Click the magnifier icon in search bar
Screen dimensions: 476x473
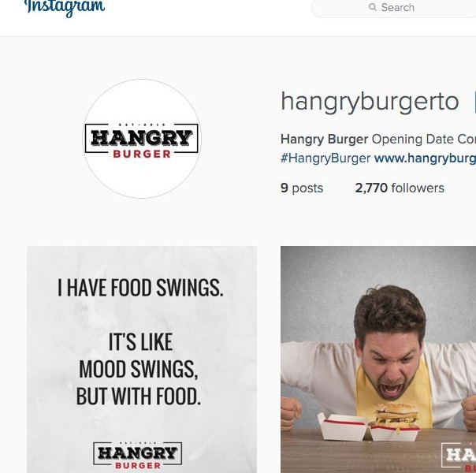tap(373, 6)
